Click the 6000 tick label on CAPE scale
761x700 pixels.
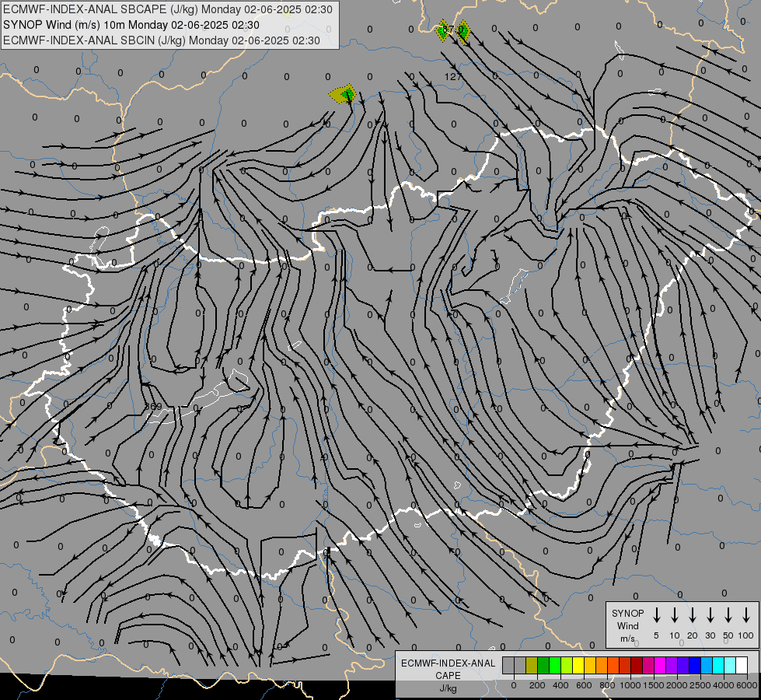pyautogui.click(x=747, y=685)
